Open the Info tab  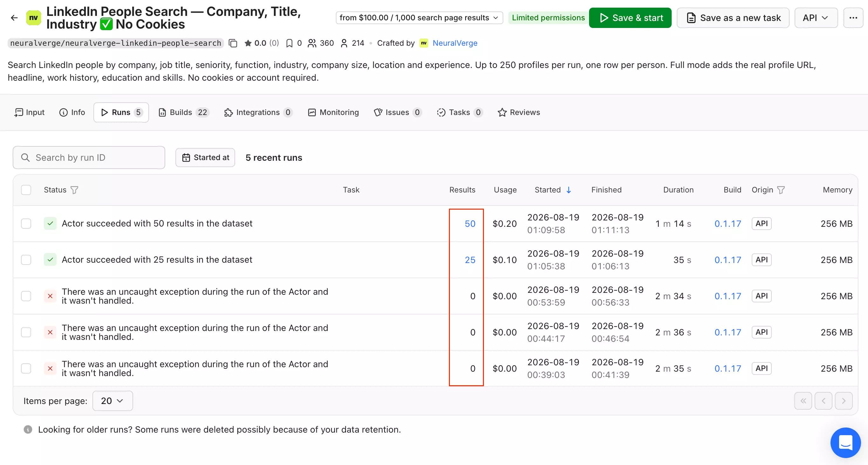pyautogui.click(x=72, y=112)
